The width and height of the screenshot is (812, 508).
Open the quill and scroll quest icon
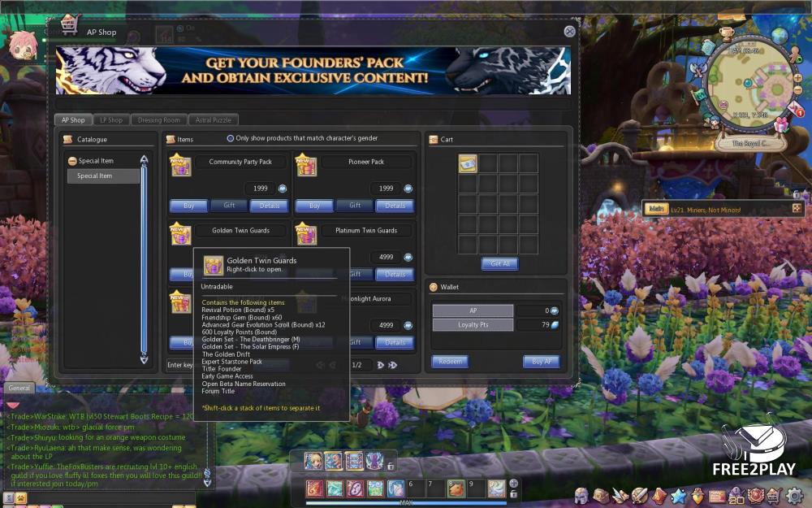pos(620,496)
